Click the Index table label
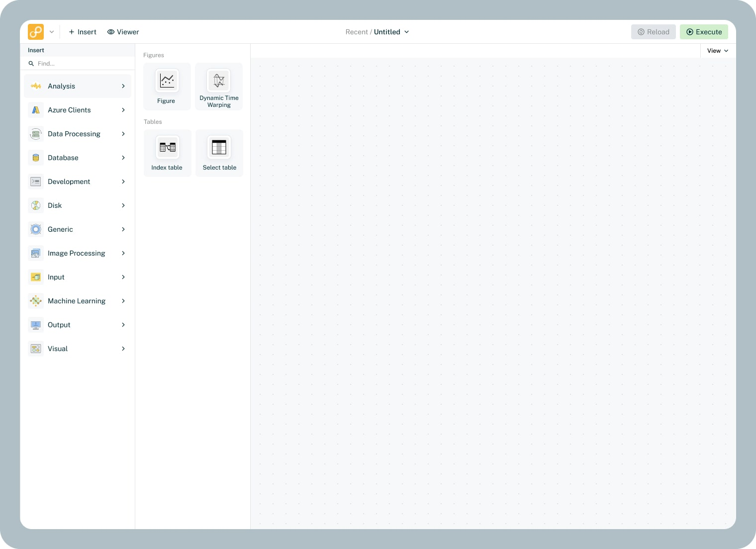Screen dimensions: 756x549 [x=167, y=168]
